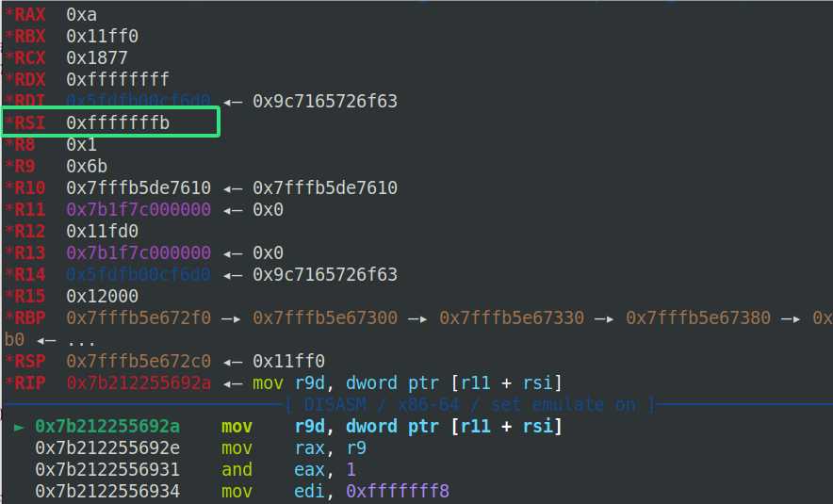833x504 pixels.
Task: Click the RDX value 0xffffffff
Action: point(118,80)
